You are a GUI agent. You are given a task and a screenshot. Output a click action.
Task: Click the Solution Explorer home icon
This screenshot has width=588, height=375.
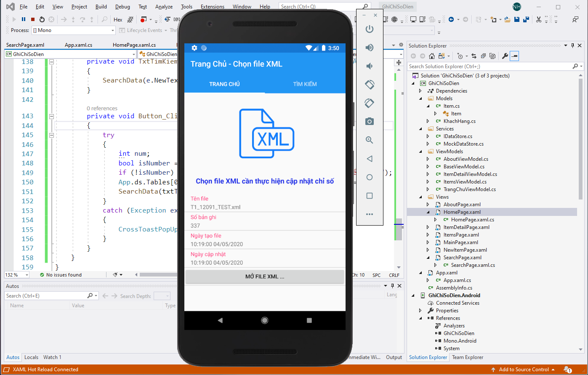431,56
